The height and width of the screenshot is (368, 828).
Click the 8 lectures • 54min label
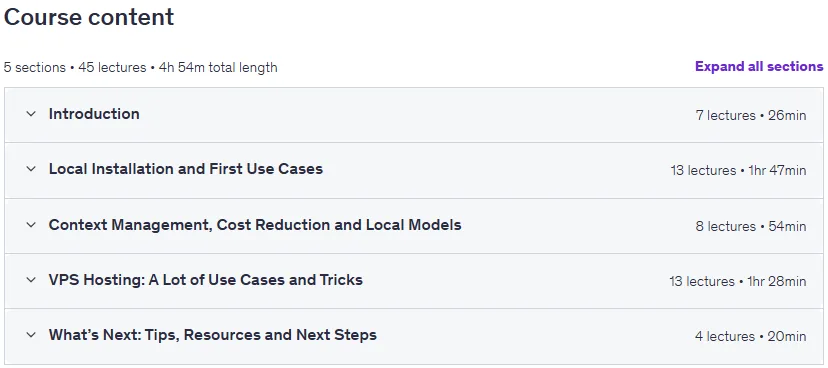point(751,227)
